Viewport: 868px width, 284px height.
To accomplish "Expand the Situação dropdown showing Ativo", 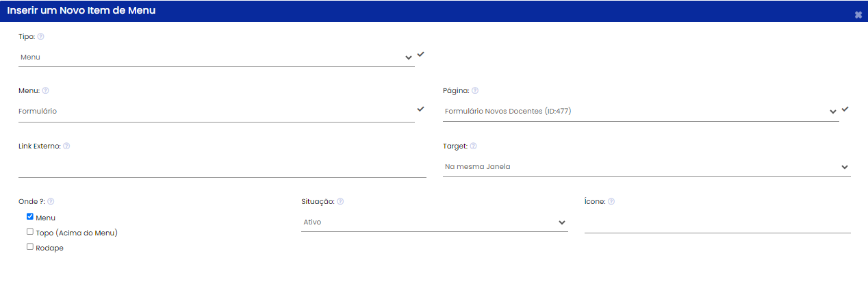I will (435, 222).
